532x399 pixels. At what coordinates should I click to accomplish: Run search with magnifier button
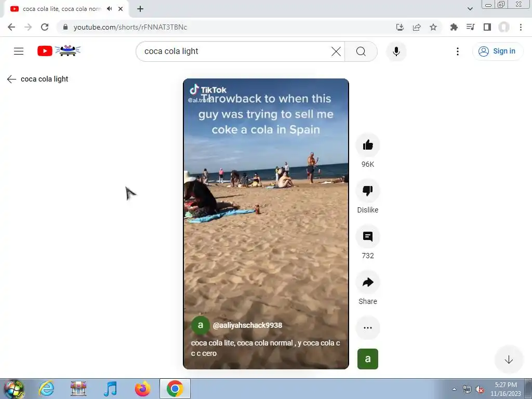(x=361, y=51)
